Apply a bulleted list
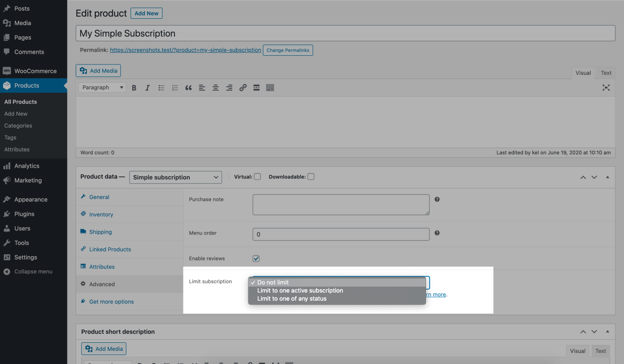Image resolution: width=624 pixels, height=364 pixels. [161, 87]
